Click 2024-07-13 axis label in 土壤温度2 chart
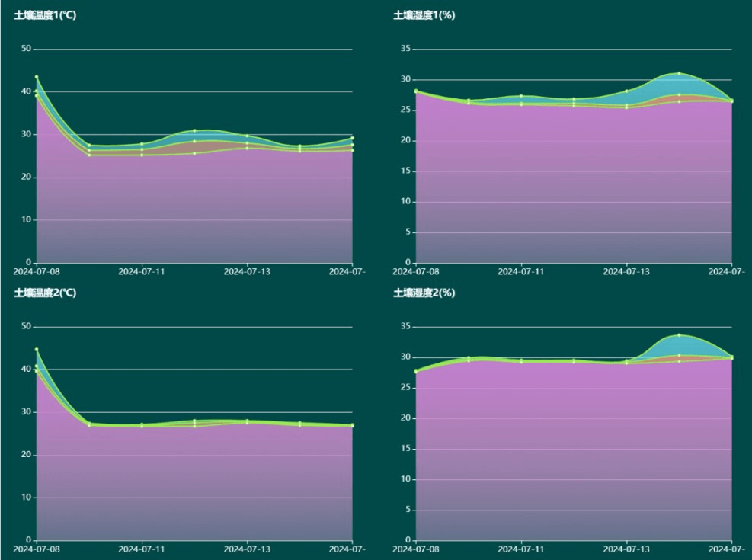Image resolution: width=752 pixels, height=560 pixels. 247,549
